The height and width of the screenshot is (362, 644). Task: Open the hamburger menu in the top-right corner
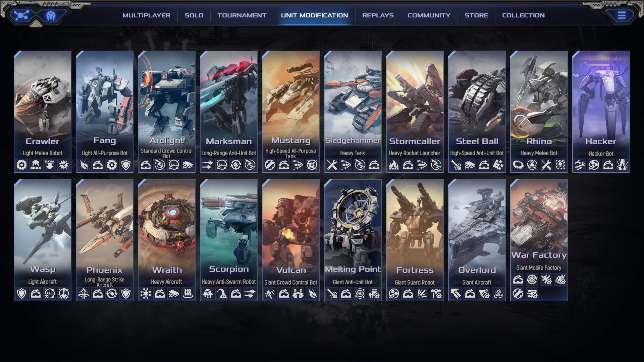(622, 15)
